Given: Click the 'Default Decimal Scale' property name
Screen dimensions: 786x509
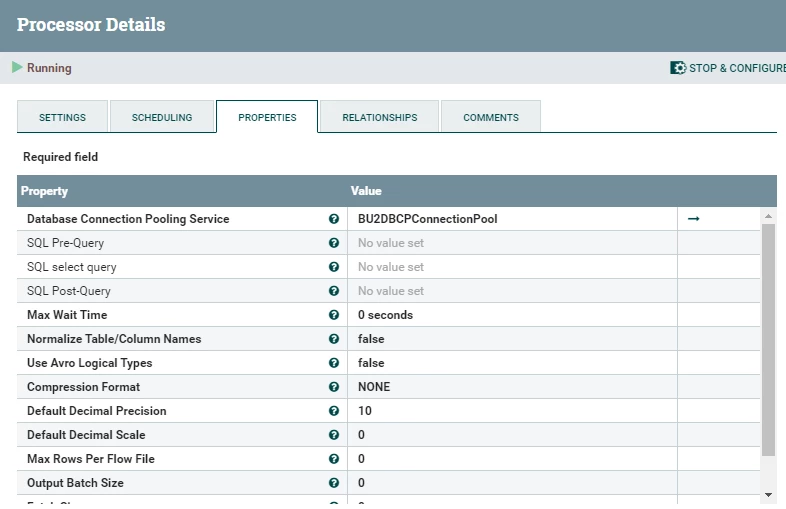Looking at the screenshot, I should click(86, 435).
